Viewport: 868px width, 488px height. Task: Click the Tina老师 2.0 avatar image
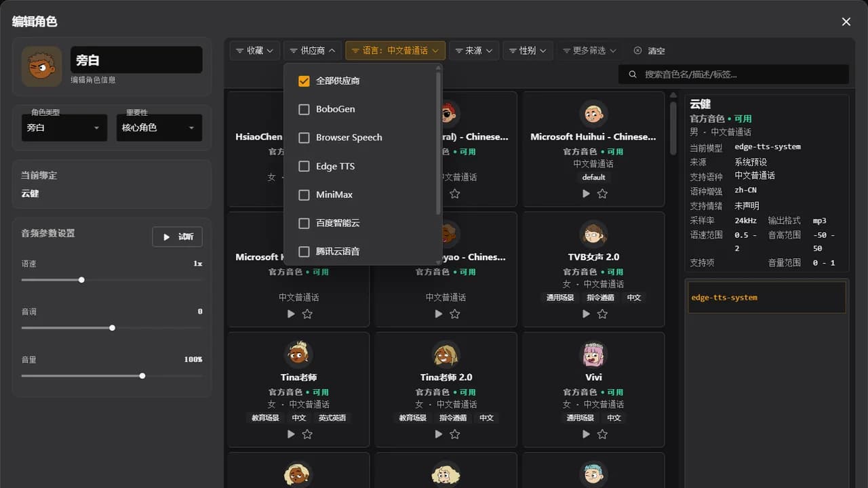pyautogui.click(x=446, y=354)
